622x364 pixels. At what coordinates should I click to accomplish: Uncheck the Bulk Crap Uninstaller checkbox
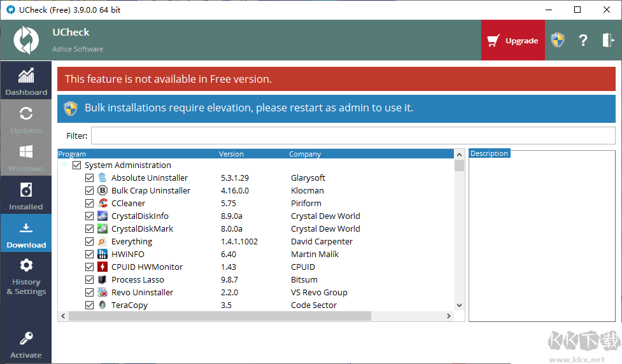[89, 190]
